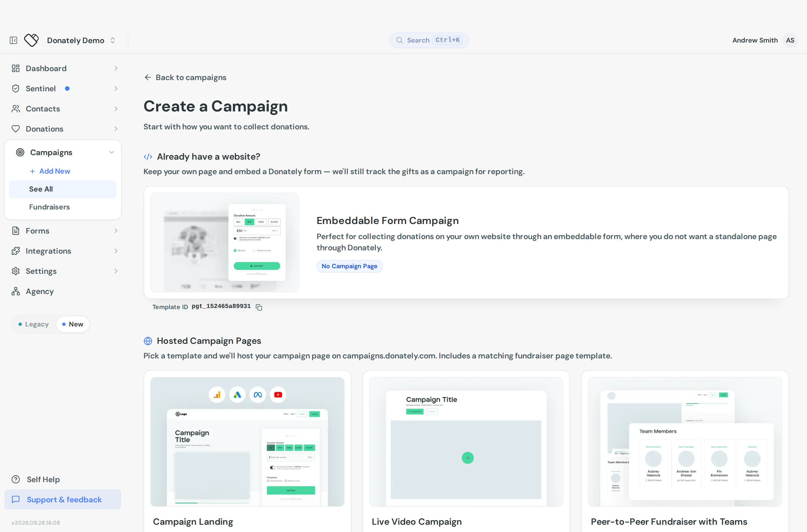The image size is (807, 532).
Task: Select See All in Campaigns
Action: 62,189
